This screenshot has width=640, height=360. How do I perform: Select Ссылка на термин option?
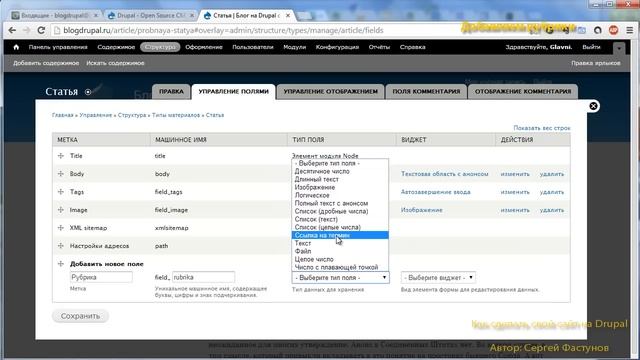click(x=340, y=235)
